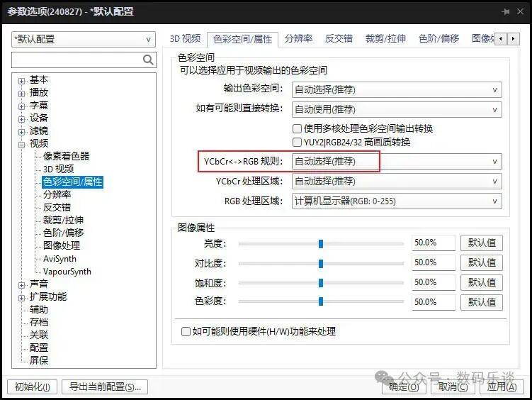The height and width of the screenshot is (400, 532).
Task: Switch to the 分辨率 tab
Action: coord(298,39)
